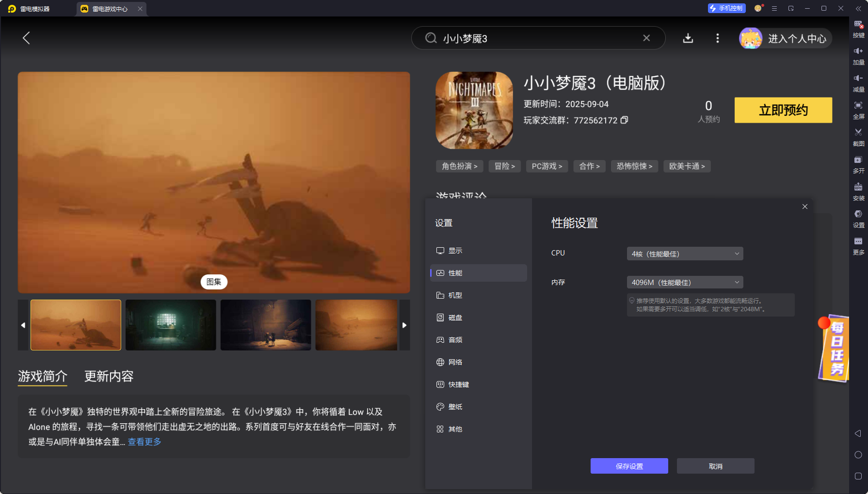Select 音频 in the settings list
The height and width of the screenshot is (494, 868).
pyautogui.click(x=478, y=340)
